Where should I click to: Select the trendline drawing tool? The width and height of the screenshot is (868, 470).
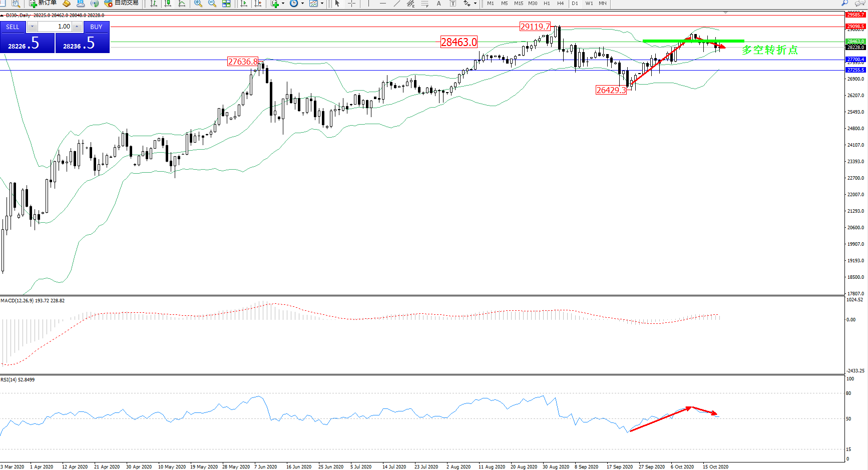click(397, 4)
